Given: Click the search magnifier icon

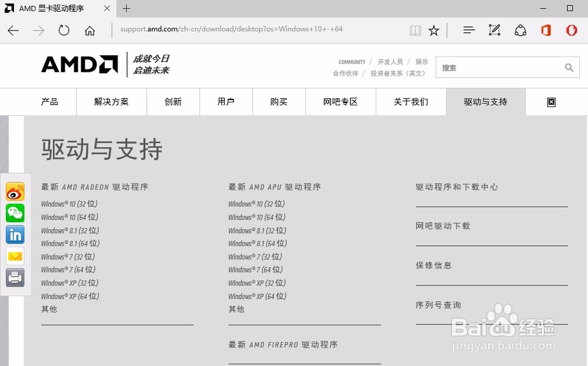Looking at the screenshot, I should pyautogui.click(x=569, y=67).
